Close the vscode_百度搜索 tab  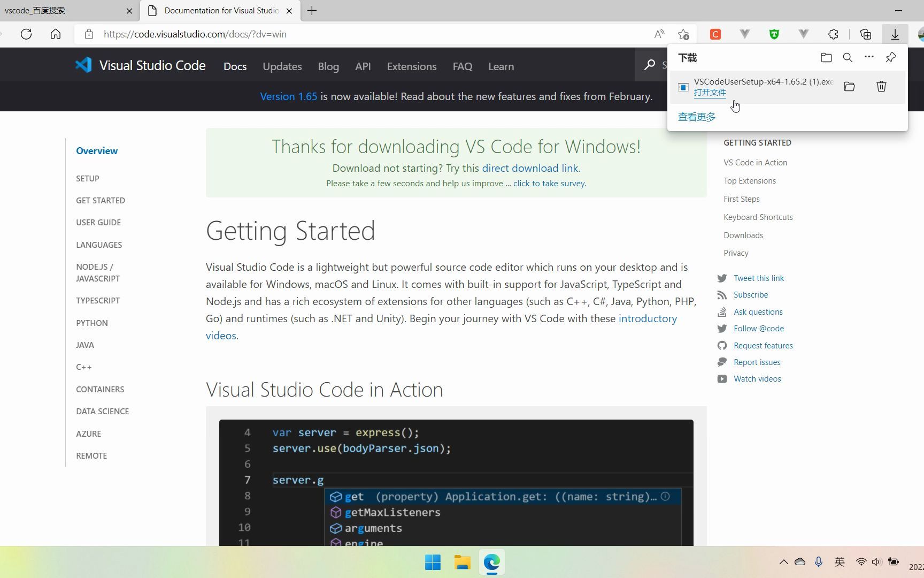129,11
